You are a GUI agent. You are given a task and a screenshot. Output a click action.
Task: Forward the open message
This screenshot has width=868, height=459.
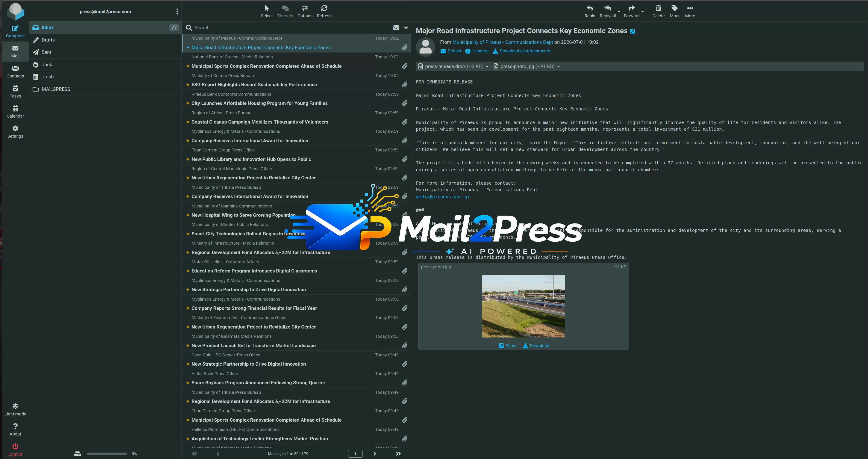point(631,11)
